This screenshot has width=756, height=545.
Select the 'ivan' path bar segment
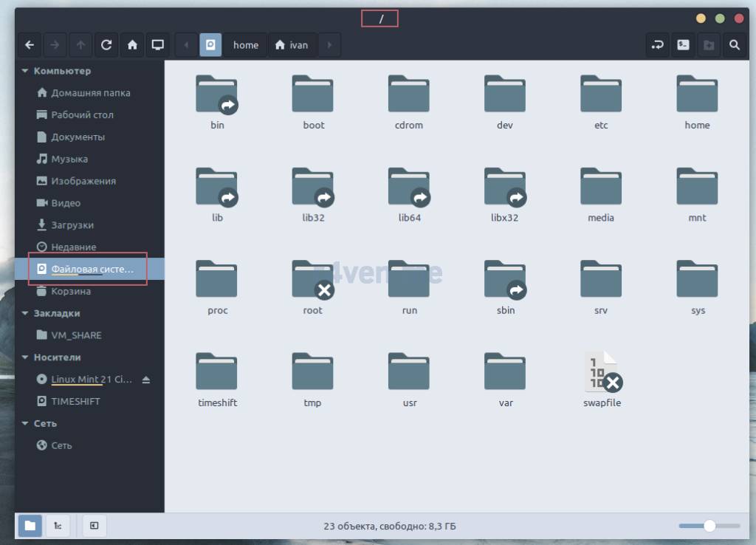[x=291, y=45]
